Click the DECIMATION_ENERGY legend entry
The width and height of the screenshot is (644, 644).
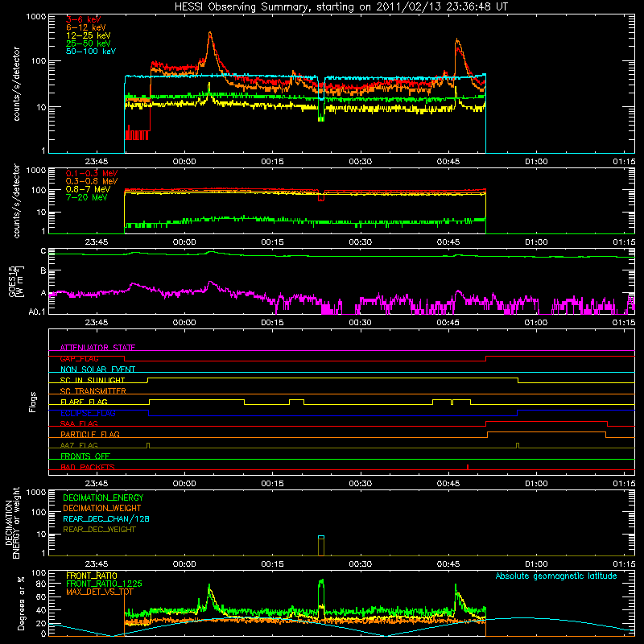[103, 497]
